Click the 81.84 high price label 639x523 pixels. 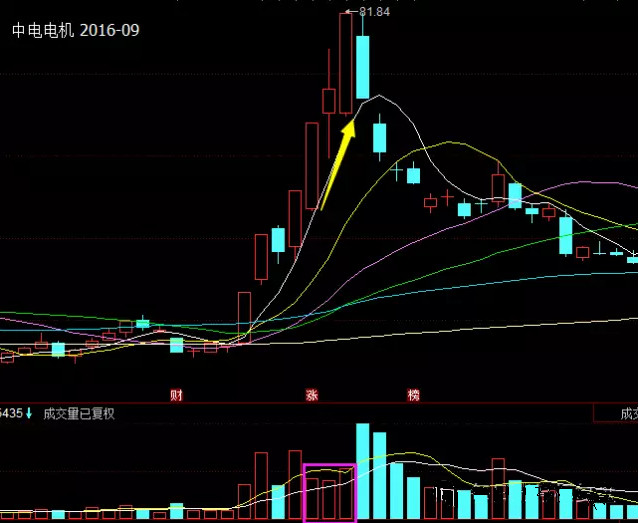pyautogui.click(x=375, y=12)
